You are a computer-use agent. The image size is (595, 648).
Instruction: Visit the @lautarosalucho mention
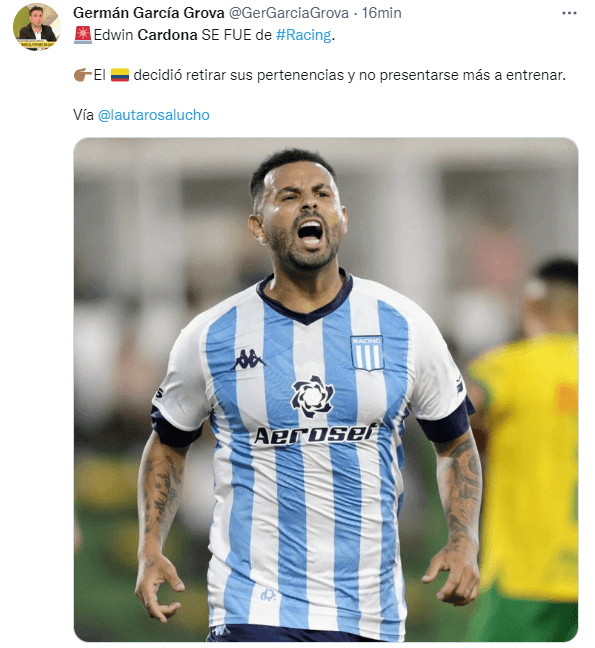[x=154, y=115]
